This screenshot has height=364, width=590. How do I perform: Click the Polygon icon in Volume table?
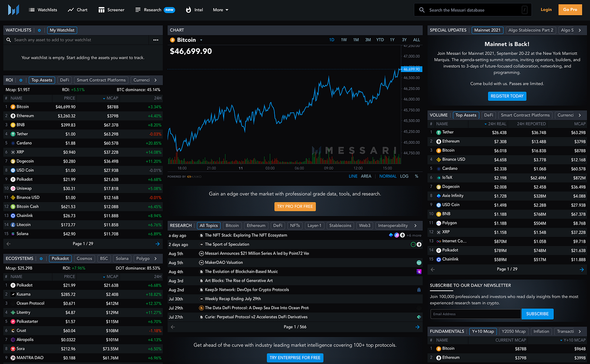coord(438,223)
